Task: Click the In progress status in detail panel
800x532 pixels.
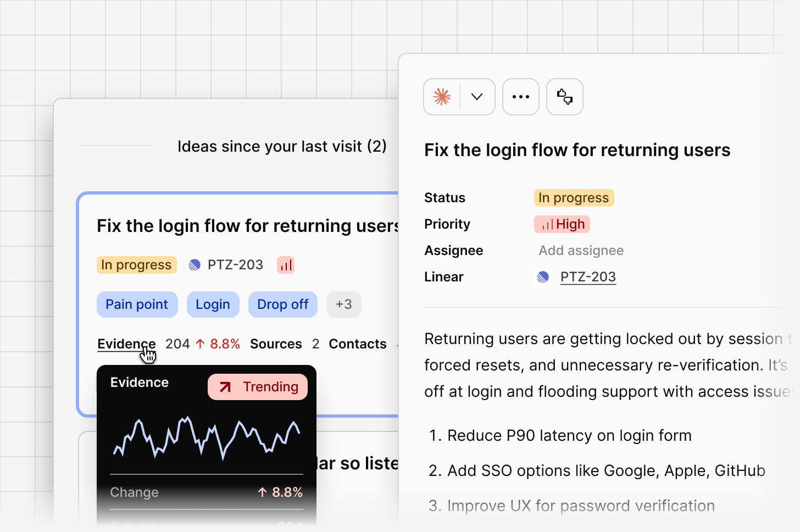Action: [x=574, y=198]
